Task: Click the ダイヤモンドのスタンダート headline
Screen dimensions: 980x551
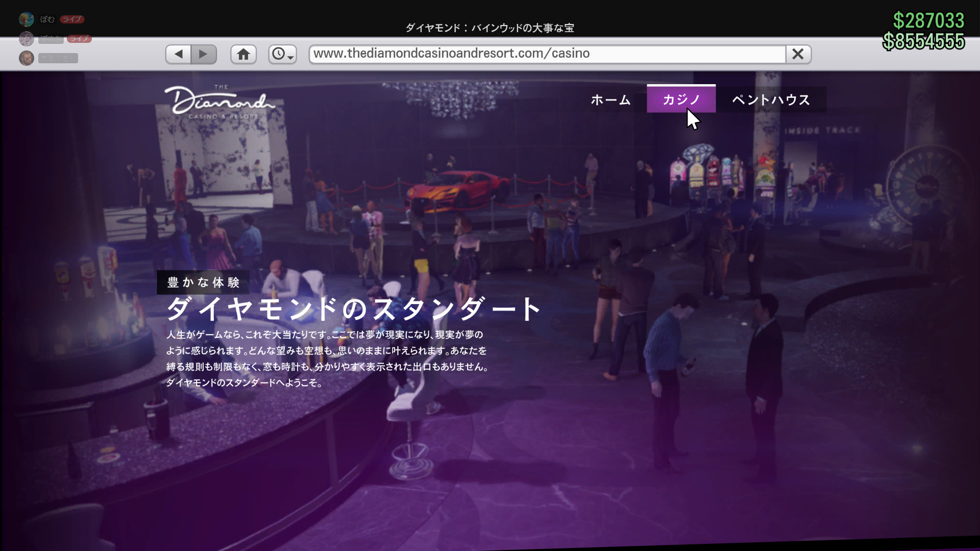Action: (x=353, y=309)
